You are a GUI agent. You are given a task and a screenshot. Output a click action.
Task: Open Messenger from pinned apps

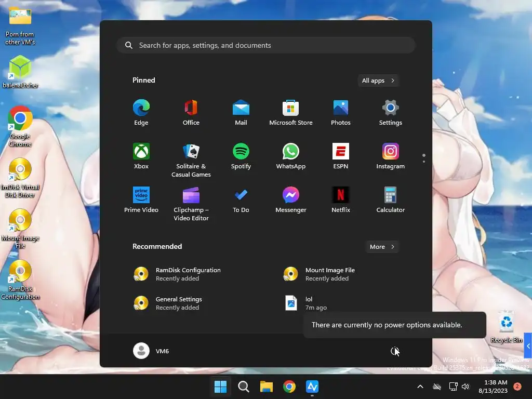(x=291, y=200)
